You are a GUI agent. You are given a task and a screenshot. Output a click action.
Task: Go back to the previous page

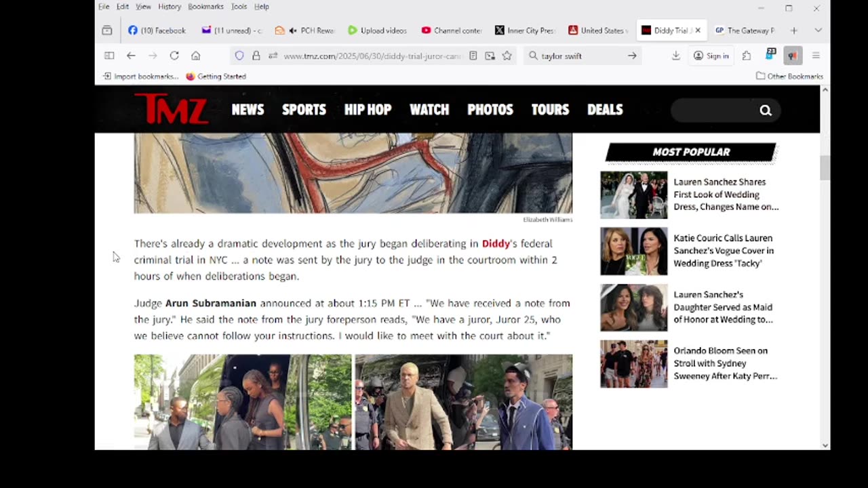click(131, 56)
